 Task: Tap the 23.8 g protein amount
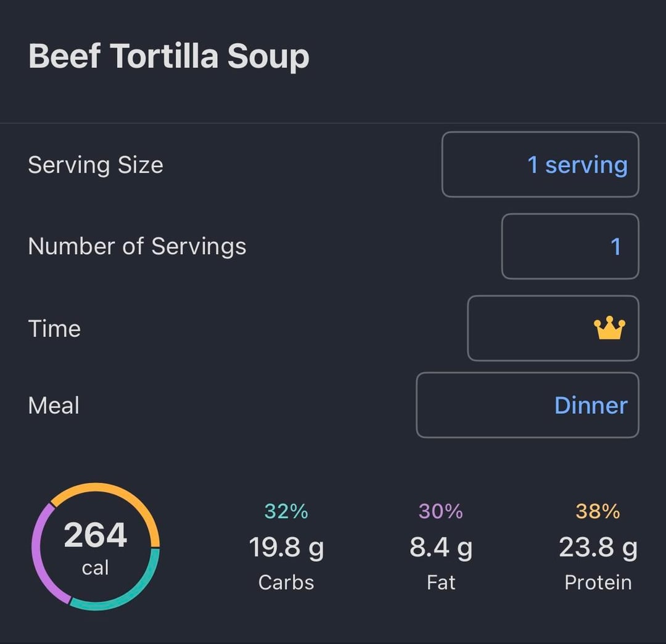(598, 548)
